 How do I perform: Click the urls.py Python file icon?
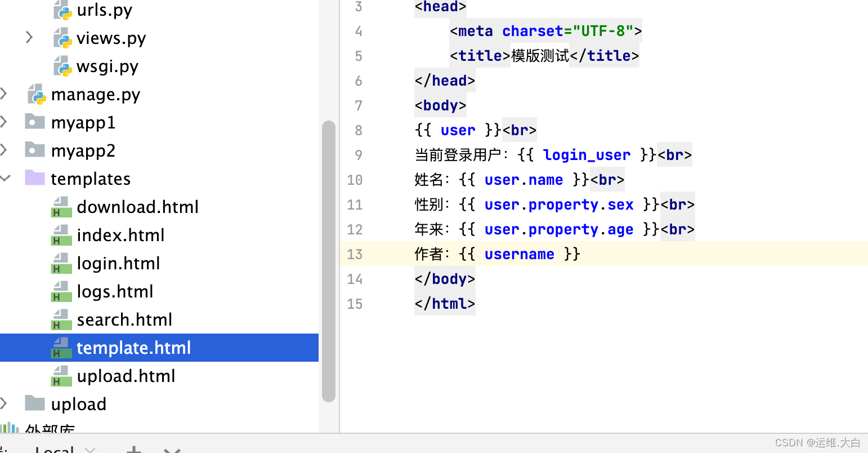pyautogui.click(x=62, y=10)
